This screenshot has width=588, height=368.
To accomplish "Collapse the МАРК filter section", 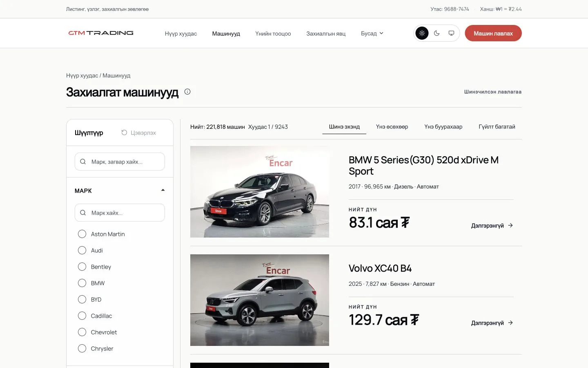I will click(x=163, y=190).
